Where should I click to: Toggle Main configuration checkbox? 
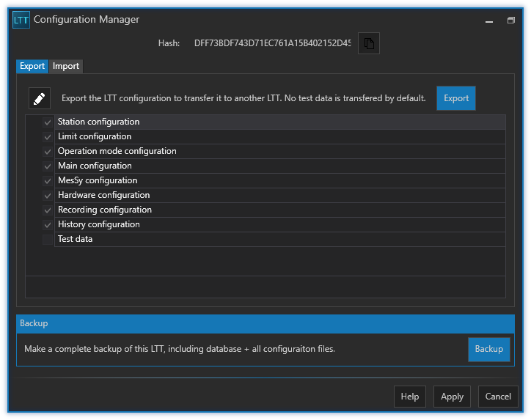tap(48, 166)
